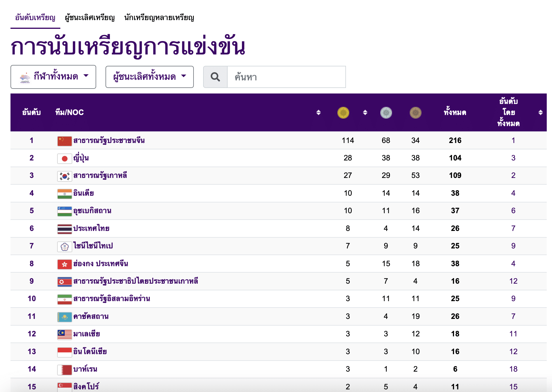Open สาธารณรัฐประชาชนจีน team page
The height and width of the screenshot is (392, 552).
click(x=110, y=140)
